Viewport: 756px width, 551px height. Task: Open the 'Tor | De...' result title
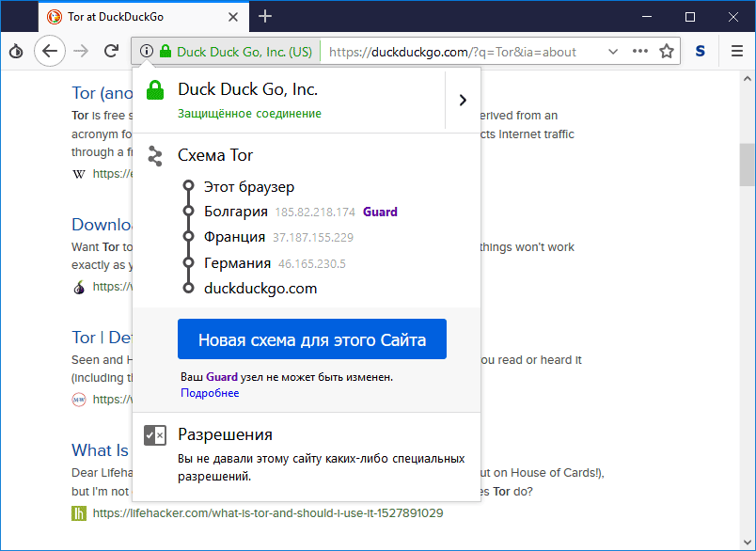[x=102, y=338]
